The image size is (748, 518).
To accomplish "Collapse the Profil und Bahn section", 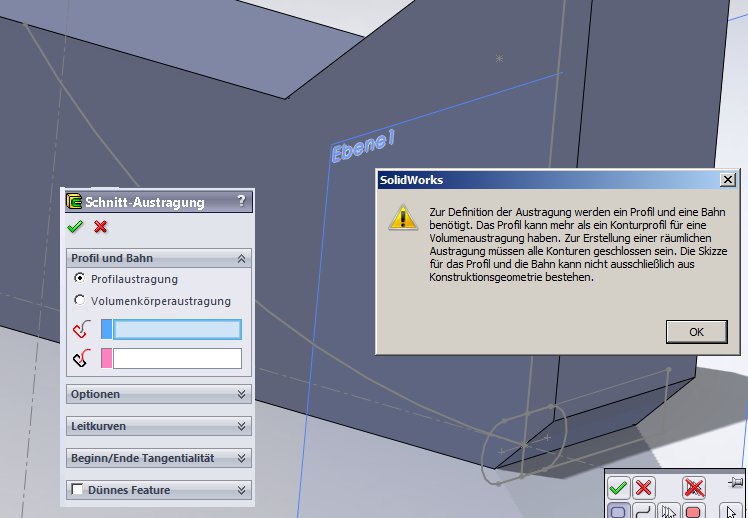I will (x=241, y=259).
